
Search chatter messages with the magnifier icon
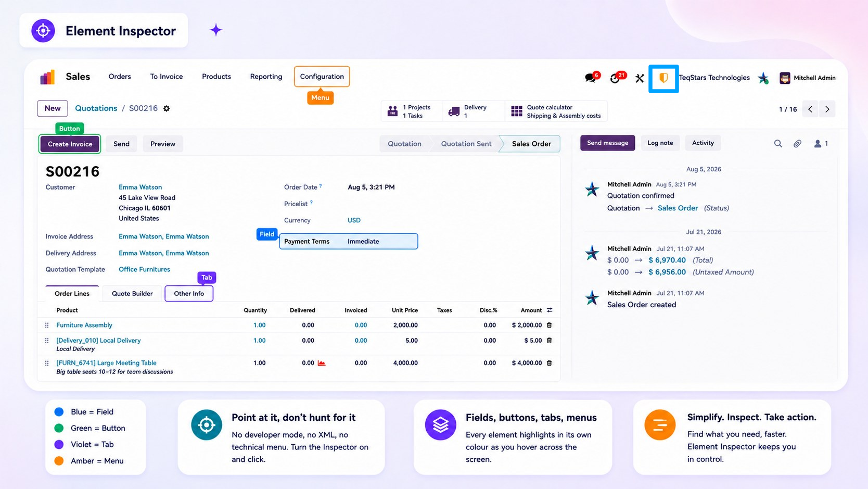778,143
